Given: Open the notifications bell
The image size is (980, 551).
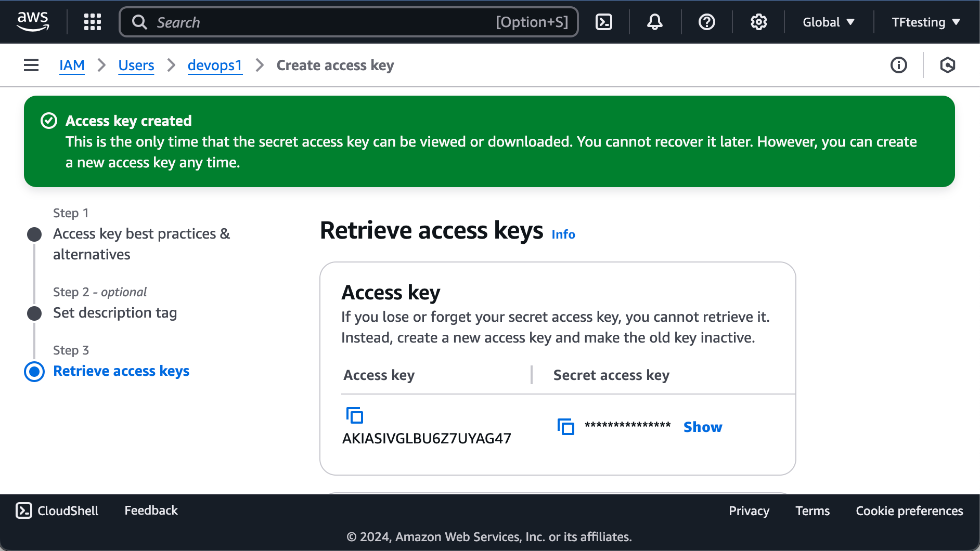Looking at the screenshot, I should (654, 22).
